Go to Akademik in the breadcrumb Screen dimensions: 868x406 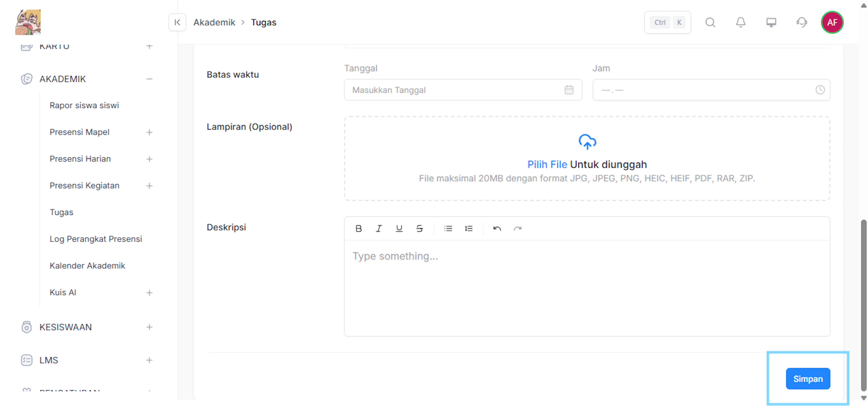pos(214,22)
